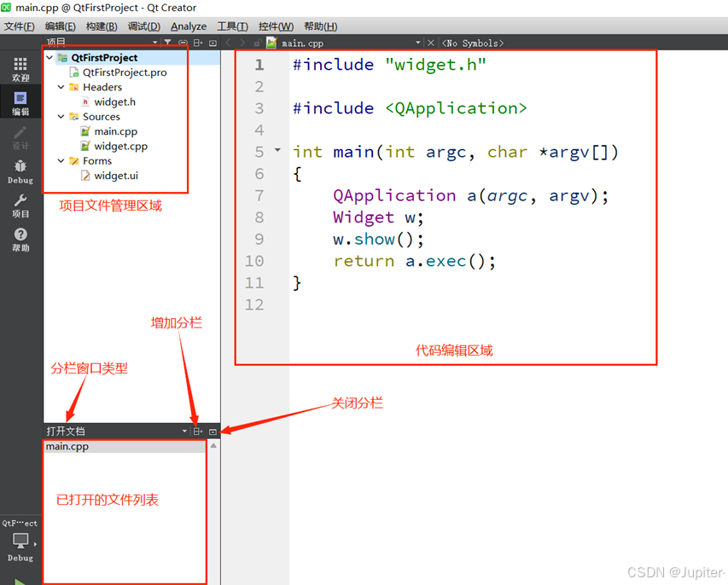This screenshot has height=585, width=728.
Task: Click the Qt Creator title bar logo
Action: tap(6, 7)
